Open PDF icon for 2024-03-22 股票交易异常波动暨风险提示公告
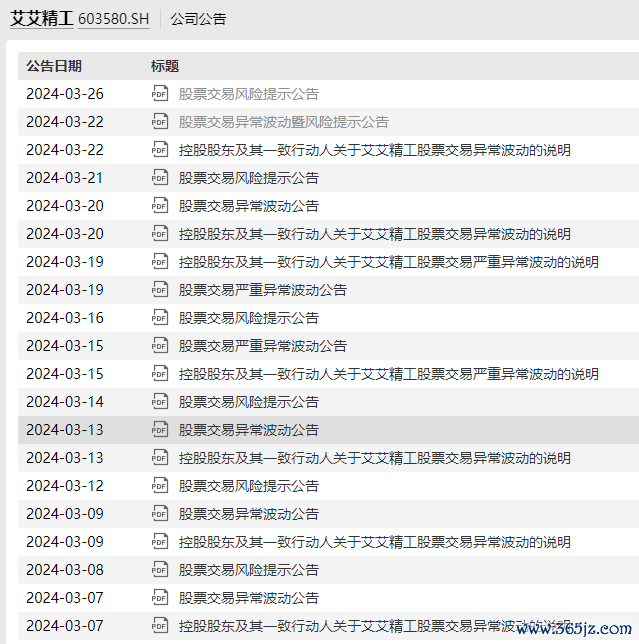Viewport: 639px width, 644px height. tap(160, 122)
